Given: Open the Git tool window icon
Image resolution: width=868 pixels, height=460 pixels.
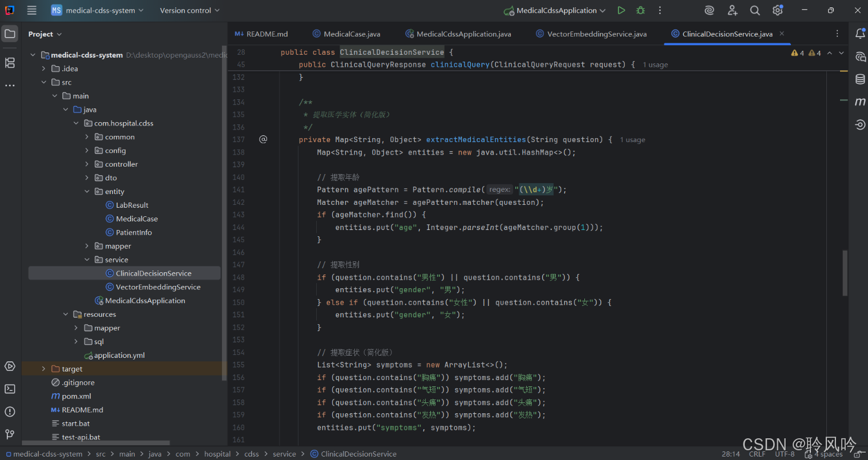Looking at the screenshot, I should click(x=10, y=434).
